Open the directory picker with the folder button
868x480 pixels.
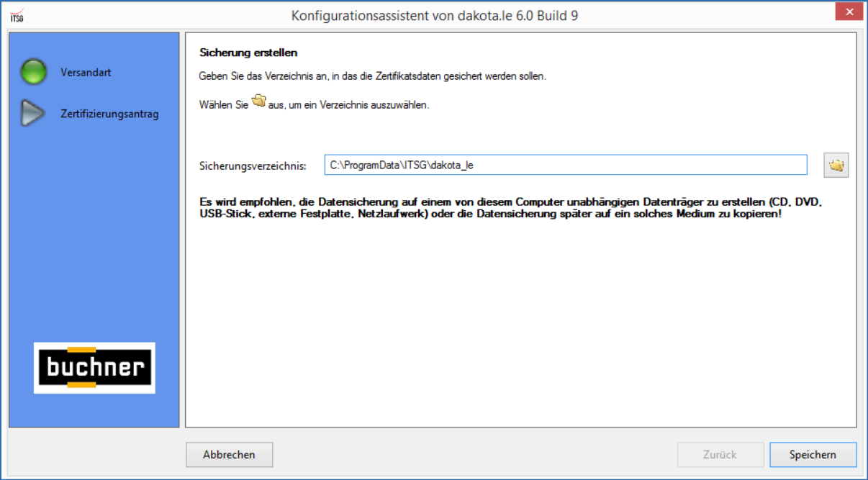835,165
